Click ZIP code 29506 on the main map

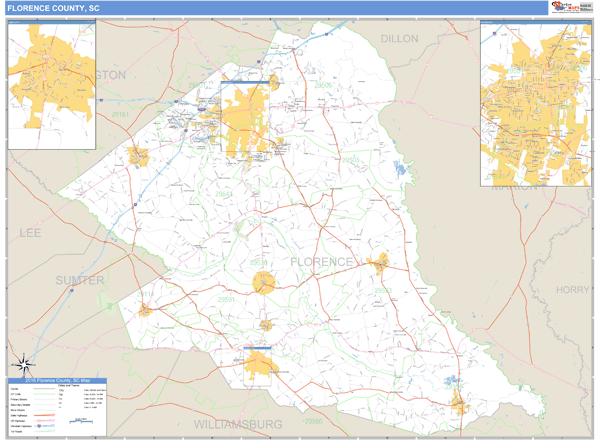pyautogui.click(x=323, y=85)
